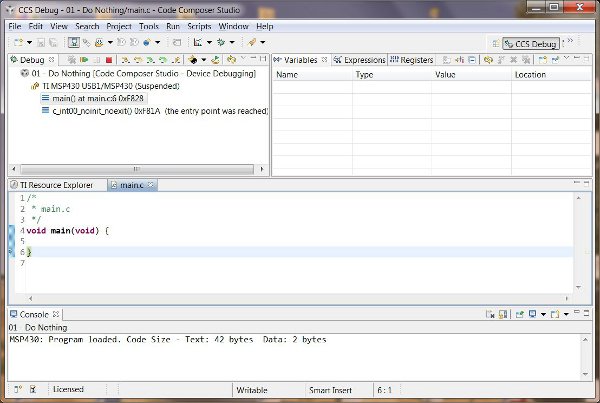This screenshot has height=403, width=600.
Task: Show more perspectives with the chevron button
Action: click(x=570, y=40)
